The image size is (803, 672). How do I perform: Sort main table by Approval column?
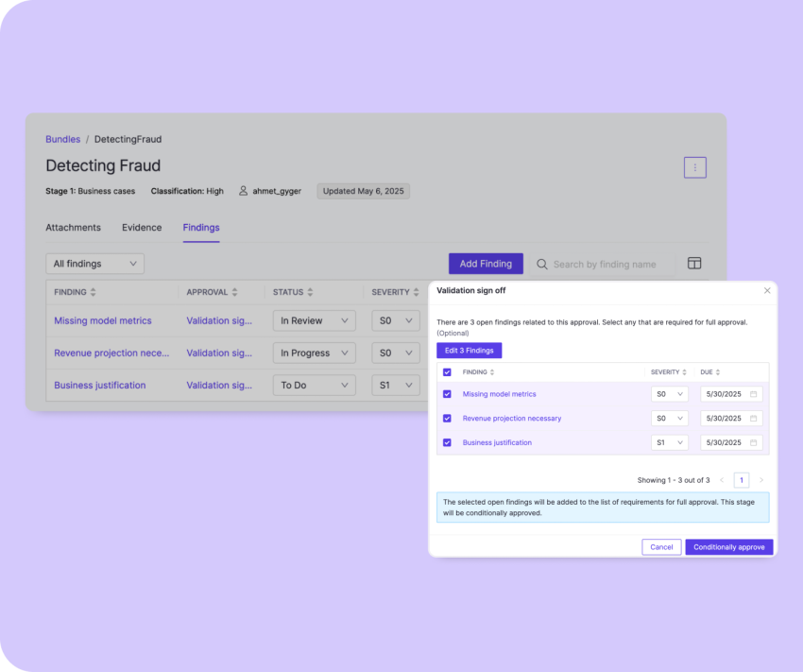point(234,292)
